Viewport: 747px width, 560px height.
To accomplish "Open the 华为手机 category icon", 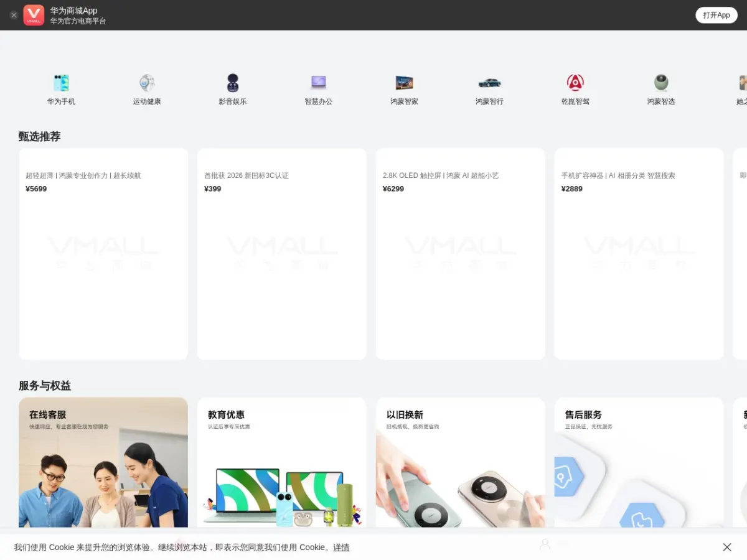I will click(61, 83).
